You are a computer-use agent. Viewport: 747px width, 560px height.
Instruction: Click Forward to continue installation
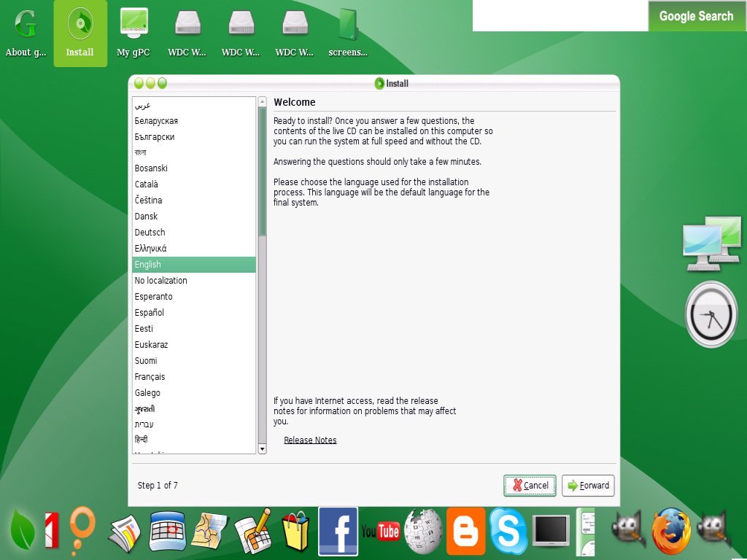tap(588, 486)
